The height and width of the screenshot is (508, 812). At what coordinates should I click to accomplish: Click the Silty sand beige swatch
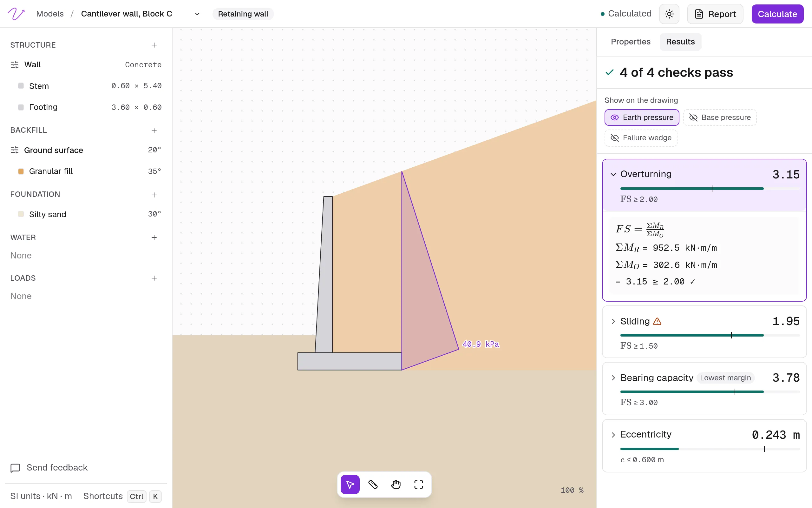(x=21, y=214)
